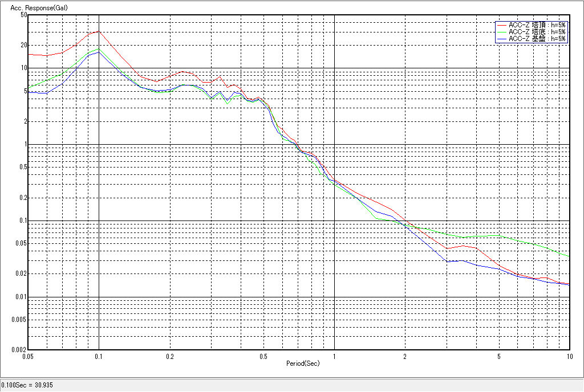Click the 0.05 tick label on period axis
This screenshot has height=392, width=584.
coord(28,357)
